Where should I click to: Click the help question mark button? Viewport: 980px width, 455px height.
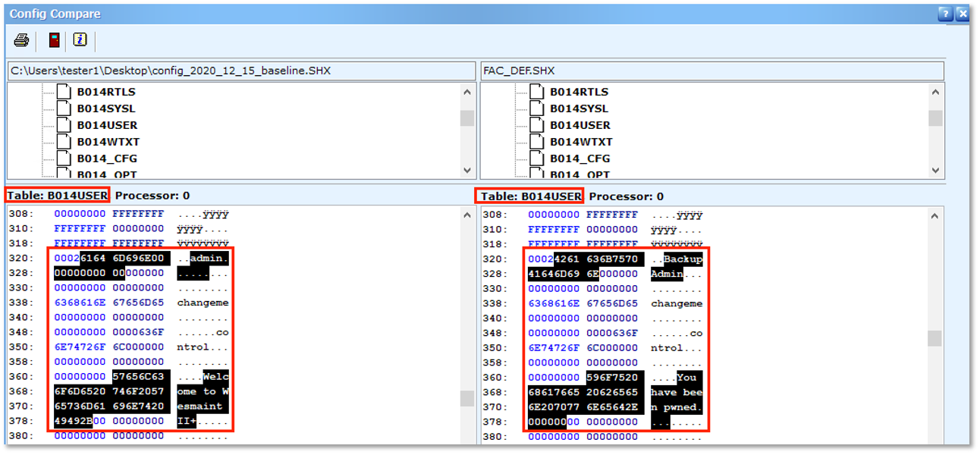tap(944, 14)
